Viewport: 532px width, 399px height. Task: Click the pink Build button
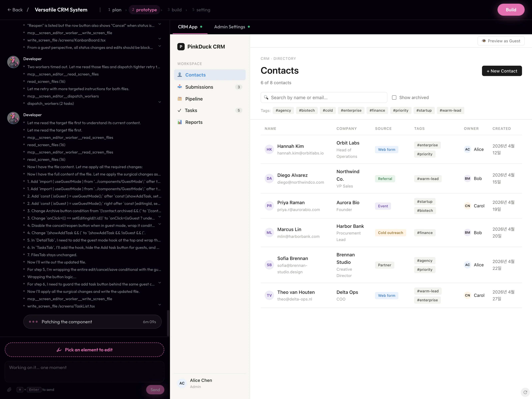click(511, 10)
